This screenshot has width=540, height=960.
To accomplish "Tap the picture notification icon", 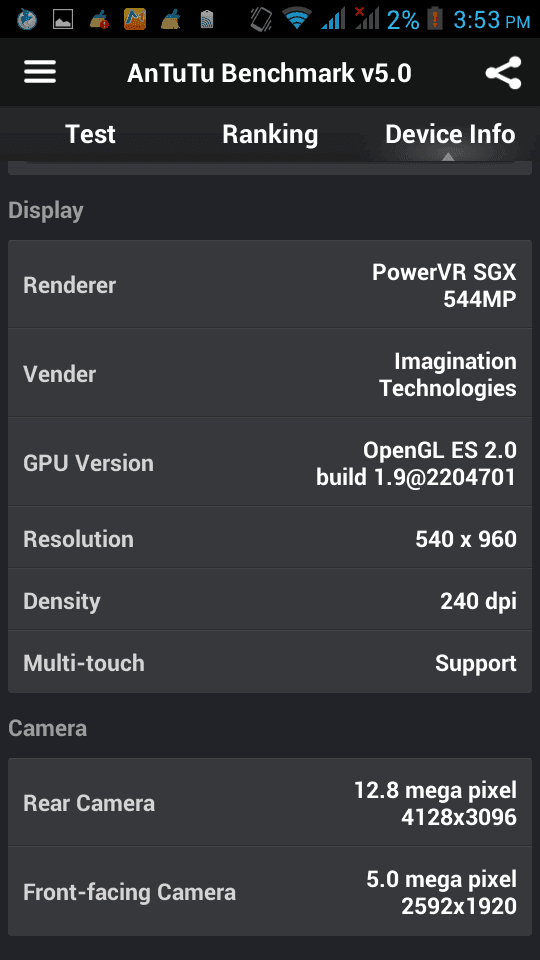I will [63, 20].
